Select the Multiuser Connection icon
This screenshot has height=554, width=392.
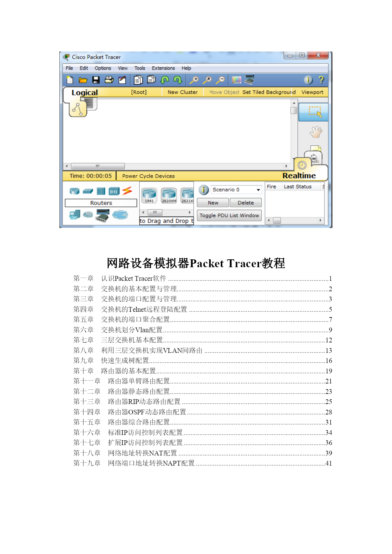tap(120, 215)
